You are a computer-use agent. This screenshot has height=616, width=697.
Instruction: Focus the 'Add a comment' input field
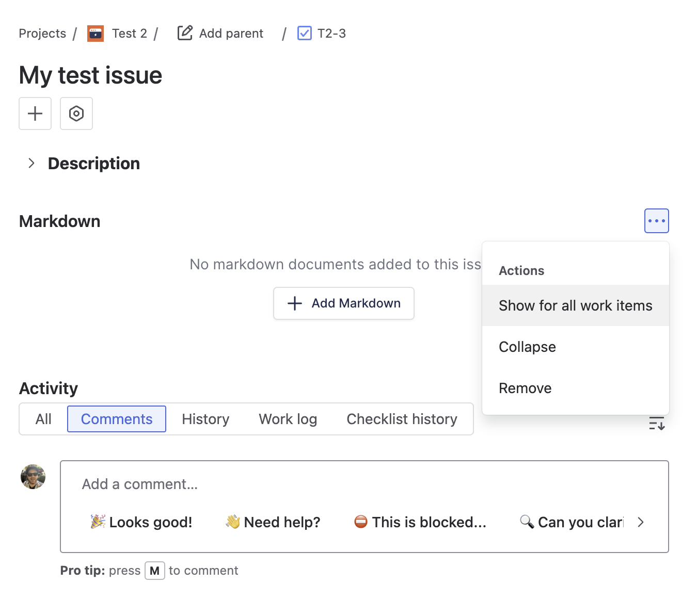[x=258, y=484]
